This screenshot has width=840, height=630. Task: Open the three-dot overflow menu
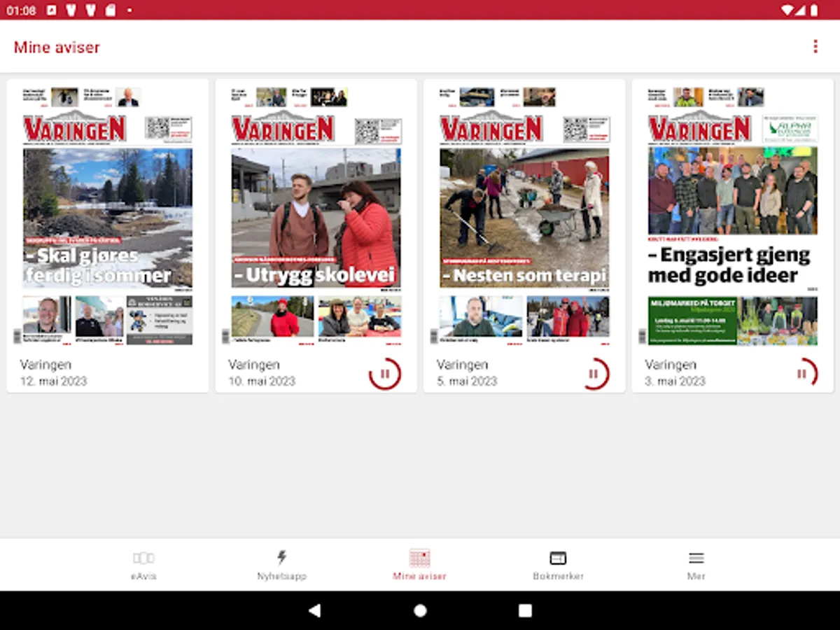click(x=815, y=47)
